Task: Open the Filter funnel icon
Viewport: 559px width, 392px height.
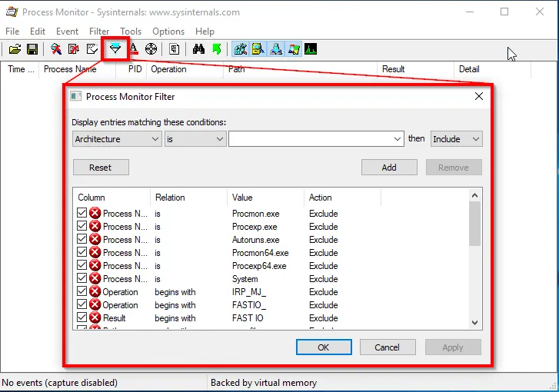Action: [x=115, y=49]
